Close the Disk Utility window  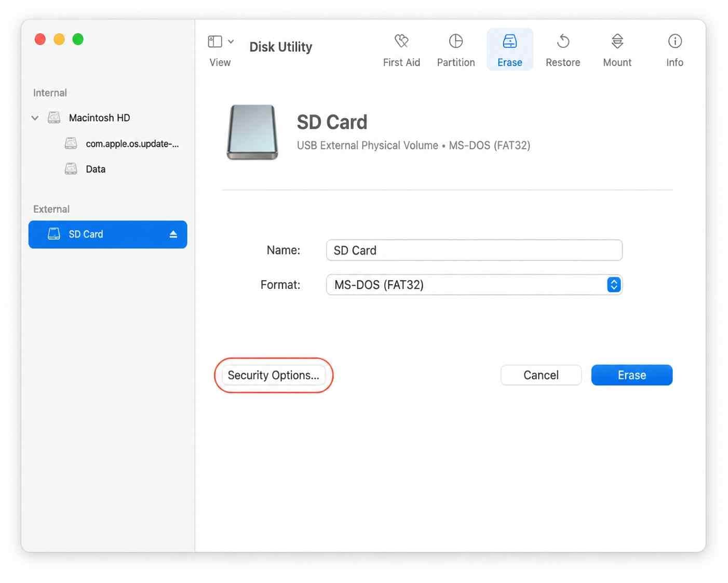40,39
